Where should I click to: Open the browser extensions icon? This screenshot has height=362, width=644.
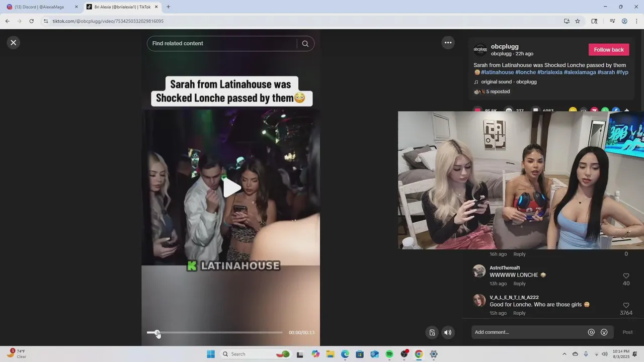coord(594,21)
